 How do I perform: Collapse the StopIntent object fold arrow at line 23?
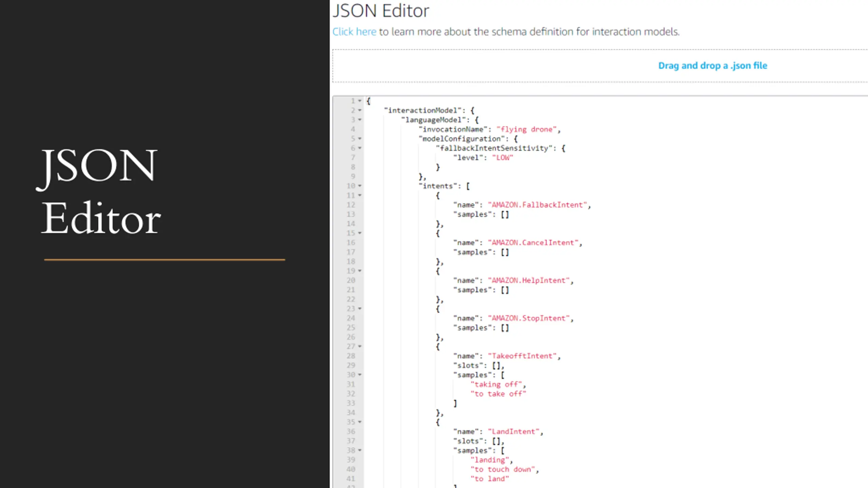point(360,309)
